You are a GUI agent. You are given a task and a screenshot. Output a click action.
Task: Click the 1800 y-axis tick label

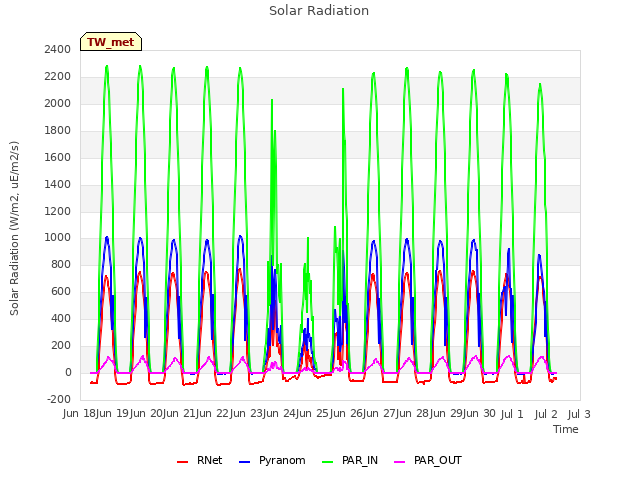coord(58,130)
